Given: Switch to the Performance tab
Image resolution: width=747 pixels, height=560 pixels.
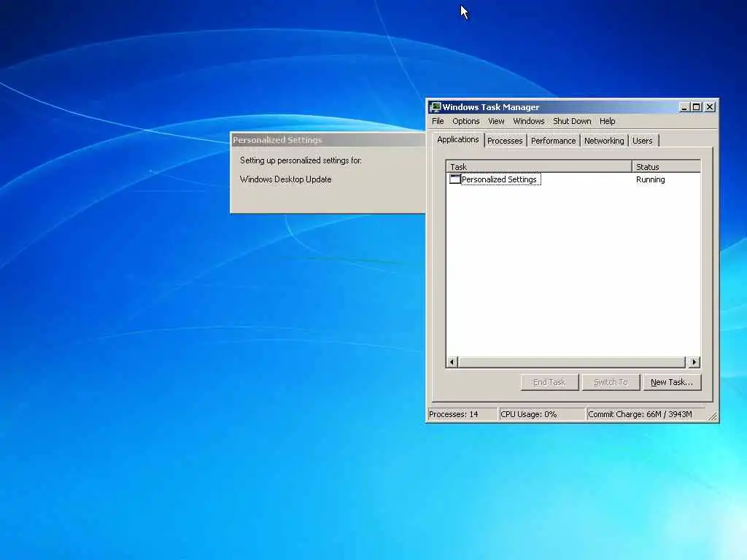Looking at the screenshot, I should click(553, 141).
